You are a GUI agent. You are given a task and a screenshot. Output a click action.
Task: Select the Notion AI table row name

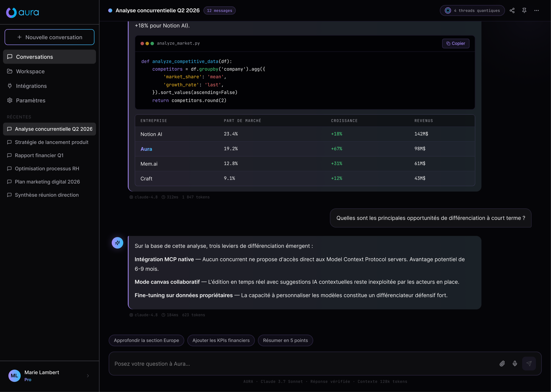point(151,134)
